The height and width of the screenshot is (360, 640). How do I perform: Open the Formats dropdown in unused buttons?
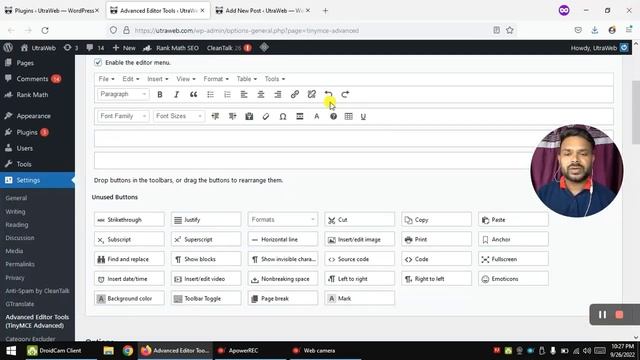[x=282, y=220]
